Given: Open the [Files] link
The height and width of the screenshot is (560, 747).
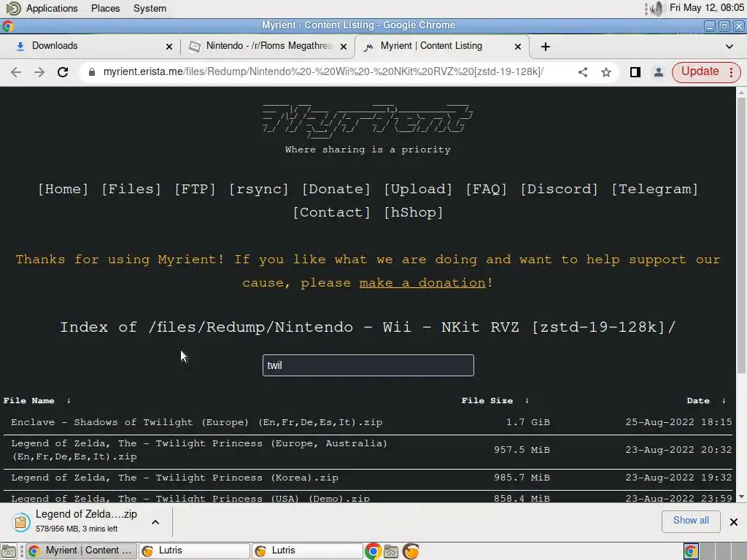Looking at the screenshot, I should (x=131, y=189).
